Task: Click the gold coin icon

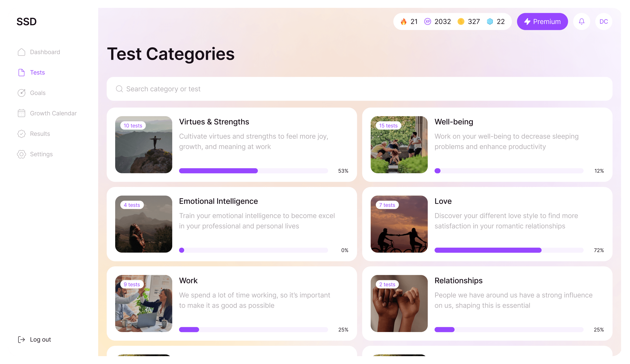Action: coord(461,22)
